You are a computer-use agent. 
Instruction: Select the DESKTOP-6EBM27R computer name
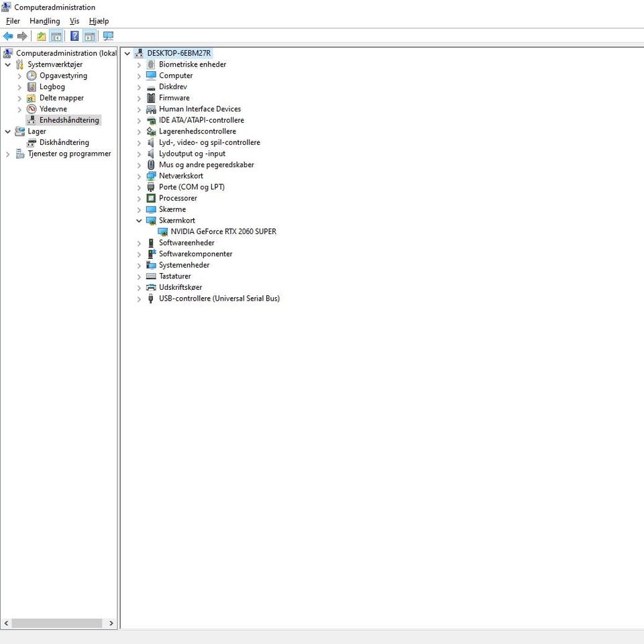pyautogui.click(x=178, y=53)
